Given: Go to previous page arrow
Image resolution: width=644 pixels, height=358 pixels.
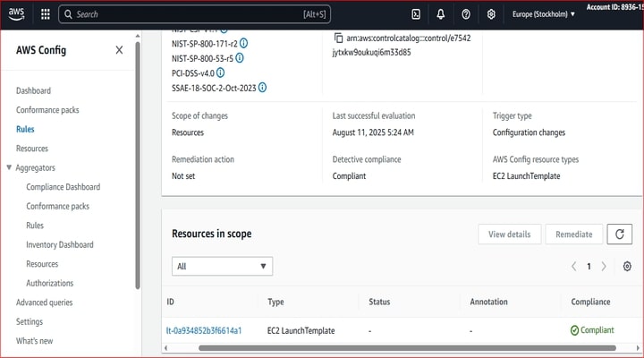Looking at the screenshot, I should (573, 267).
